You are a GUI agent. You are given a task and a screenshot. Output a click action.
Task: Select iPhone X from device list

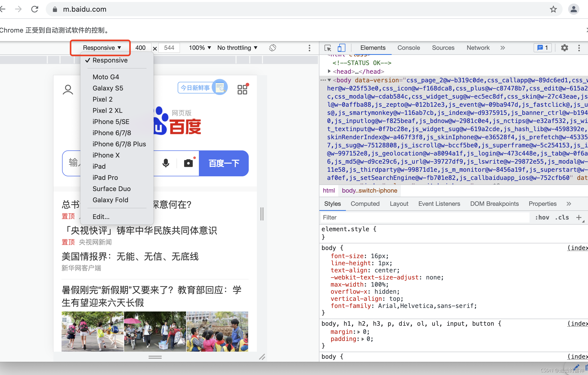106,155
